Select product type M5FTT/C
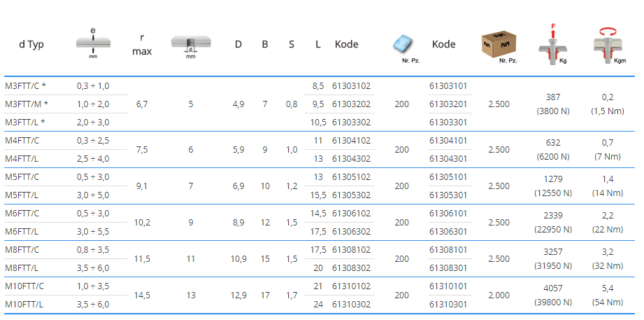644x320 pixels. (x=24, y=177)
